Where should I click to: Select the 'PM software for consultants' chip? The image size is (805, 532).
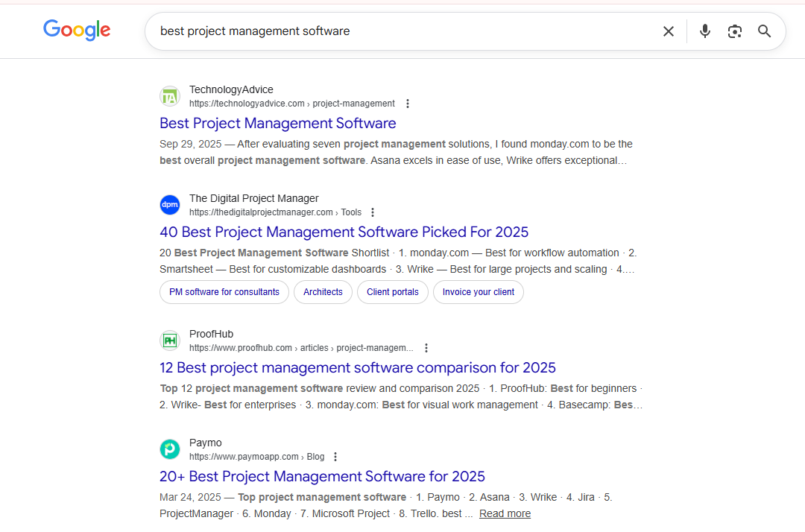[x=224, y=292]
